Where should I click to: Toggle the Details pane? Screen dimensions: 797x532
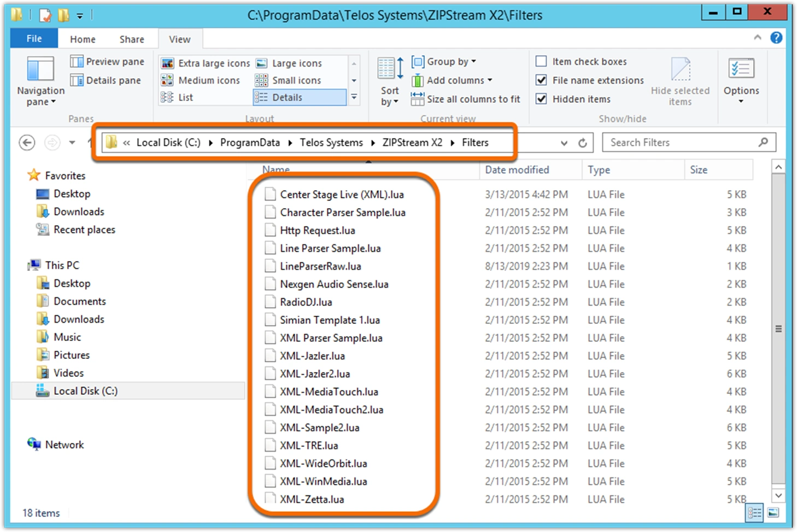106,80
